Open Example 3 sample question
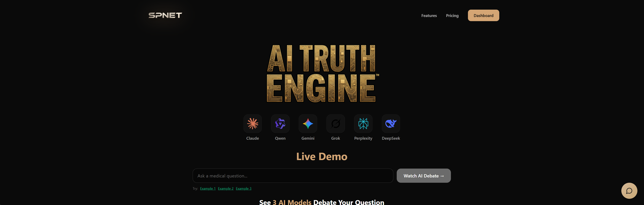Screen dimensions: 644x205 tap(244, 188)
